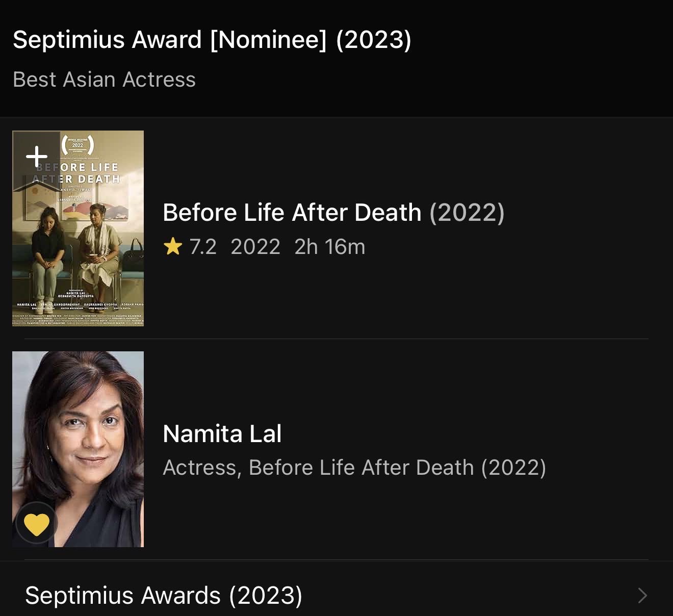The height and width of the screenshot is (616, 673).
Task: Click the Septimius Award [Nominee] (2023) heading
Action: (213, 39)
